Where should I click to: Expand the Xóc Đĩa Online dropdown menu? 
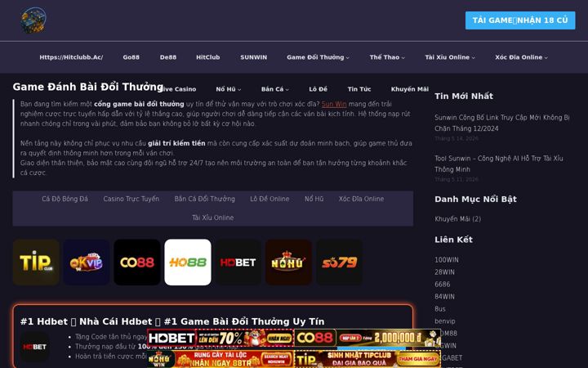point(521,57)
